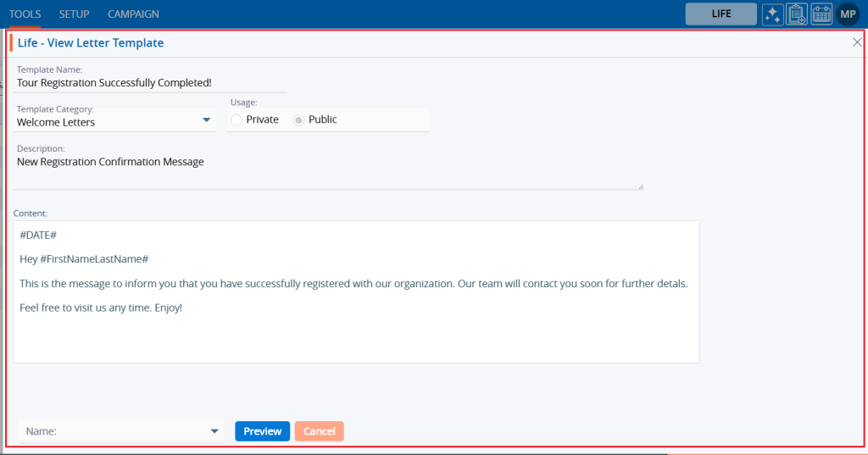Click the LIFE module button
The height and width of the screenshot is (455, 868).
click(x=721, y=14)
